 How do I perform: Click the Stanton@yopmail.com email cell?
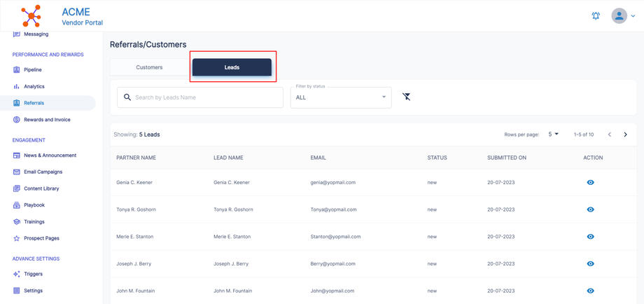pyautogui.click(x=335, y=237)
